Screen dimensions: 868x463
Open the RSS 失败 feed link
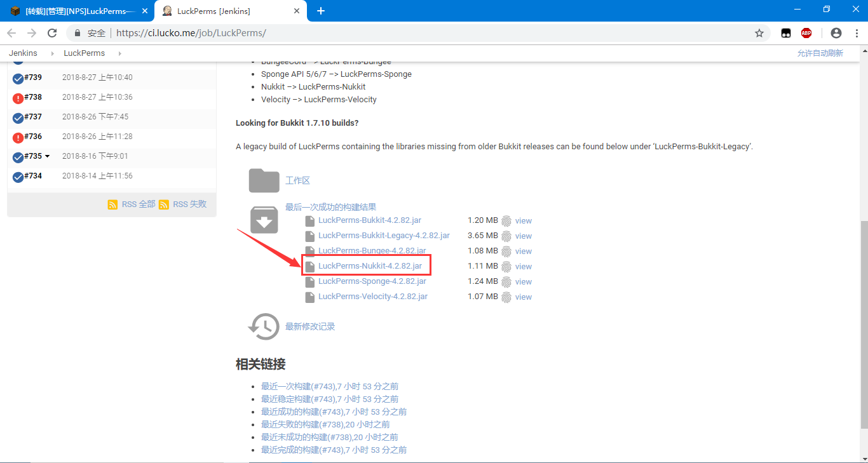click(x=190, y=205)
